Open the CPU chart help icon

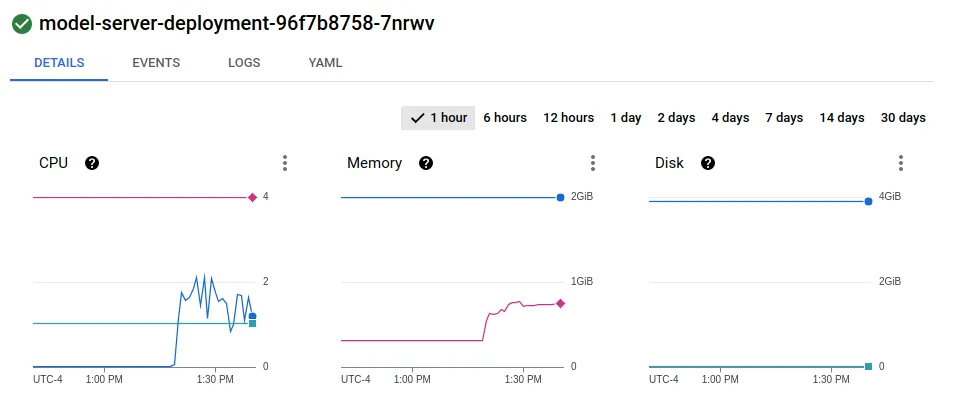pyautogui.click(x=92, y=163)
